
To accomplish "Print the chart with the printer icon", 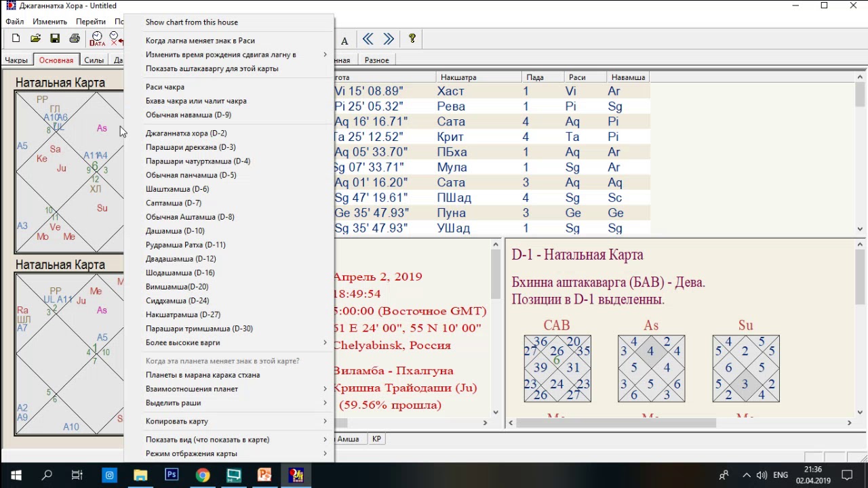I will (75, 39).
